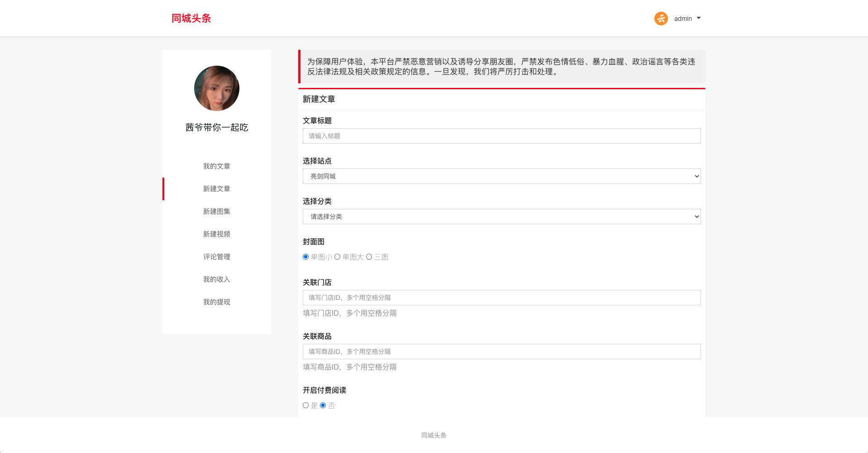This screenshot has height=453, width=868.
Task: Select 新建文章 in the sidebar menu
Action: [216, 189]
